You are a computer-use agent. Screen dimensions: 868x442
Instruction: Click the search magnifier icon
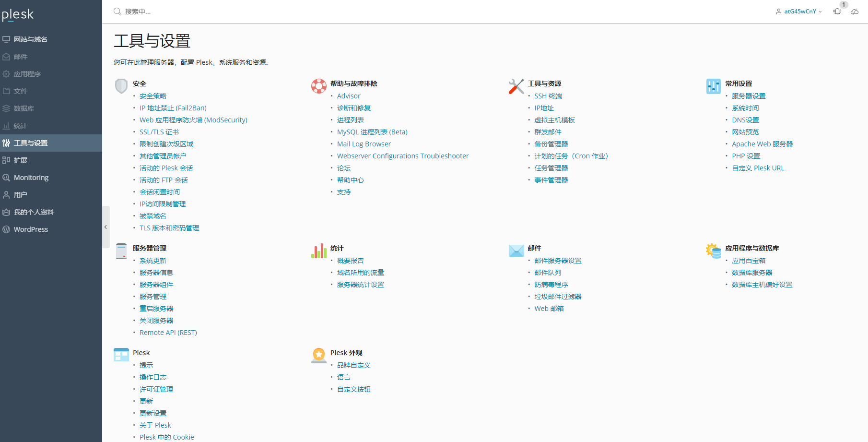(x=117, y=12)
